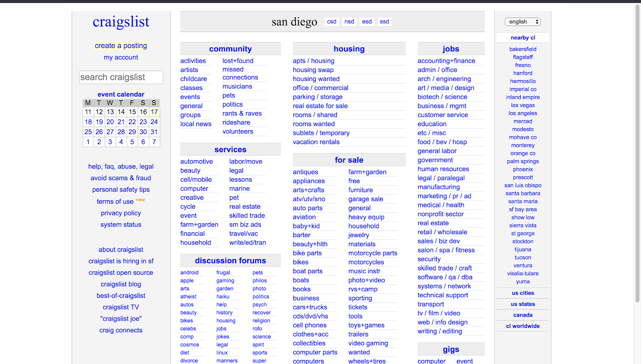
Task: View accounting+finance jobs
Action: click(446, 60)
